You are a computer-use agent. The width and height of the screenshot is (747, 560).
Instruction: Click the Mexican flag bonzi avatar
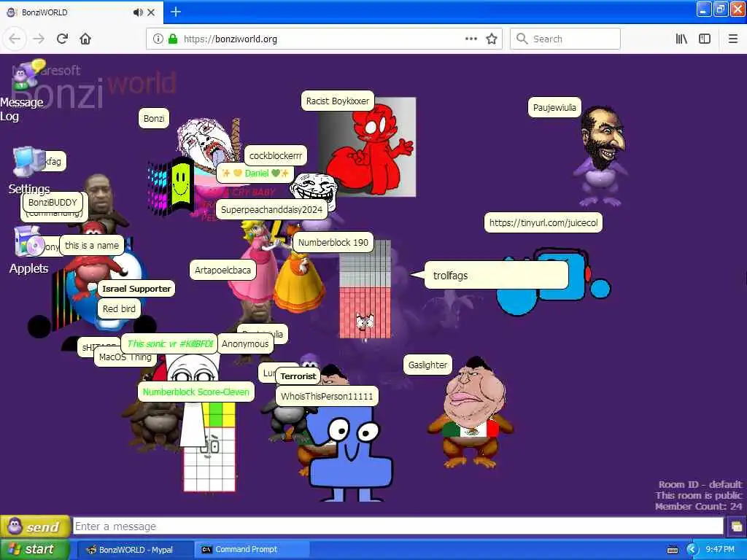(x=470, y=413)
